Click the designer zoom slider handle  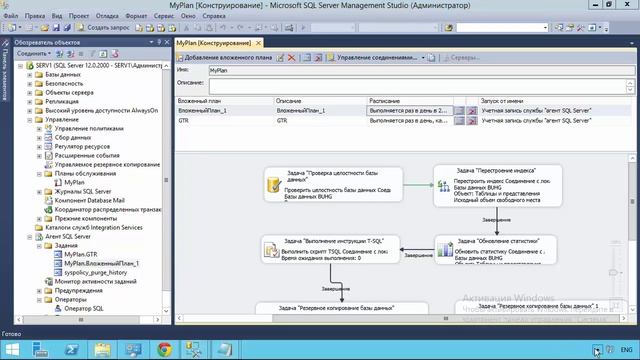click(x=613, y=272)
